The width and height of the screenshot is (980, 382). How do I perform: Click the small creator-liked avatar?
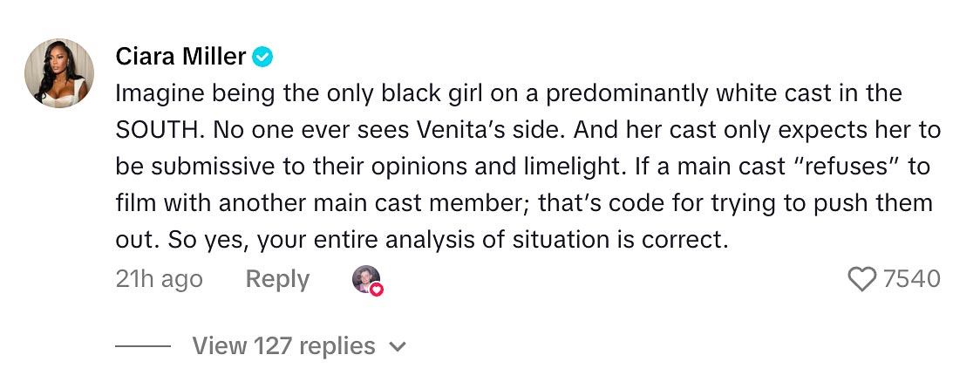[365, 279]
